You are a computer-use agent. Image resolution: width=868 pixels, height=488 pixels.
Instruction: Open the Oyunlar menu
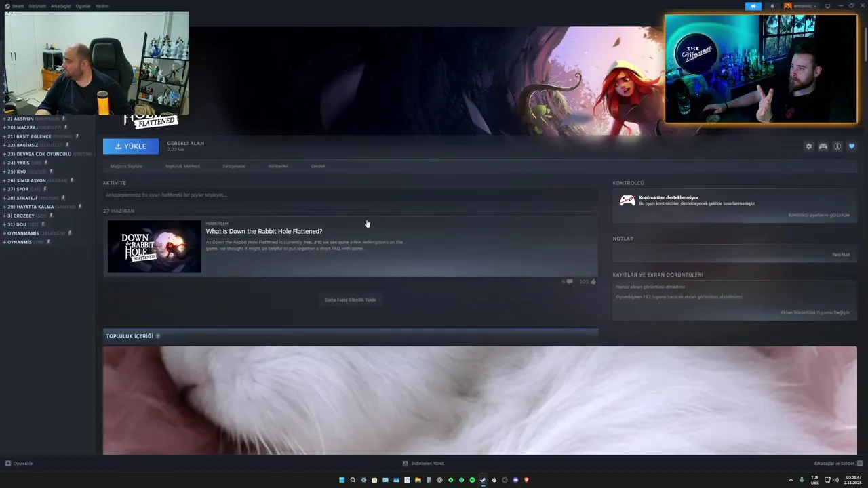click(83, 6)
